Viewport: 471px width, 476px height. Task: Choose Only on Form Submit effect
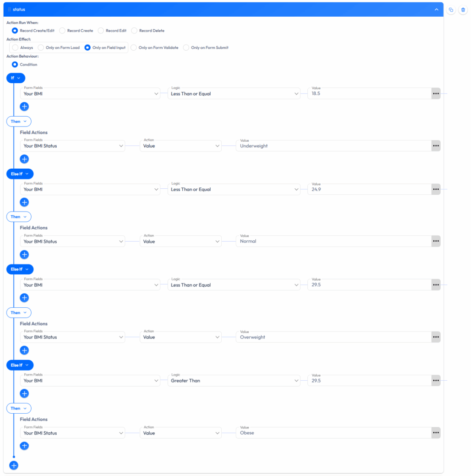click(x=186, y=47)
